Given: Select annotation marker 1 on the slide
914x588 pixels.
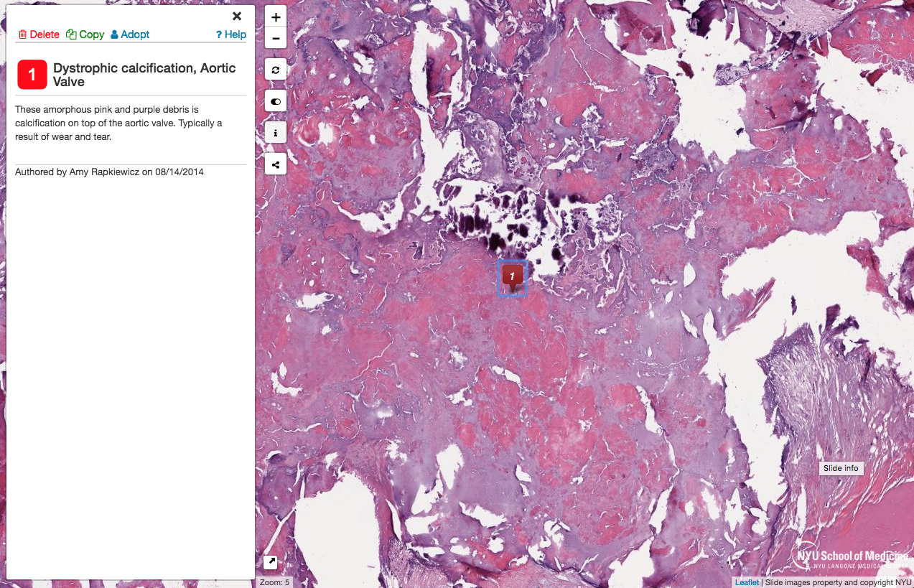Looking at the screenshot, I should point(512,277).
